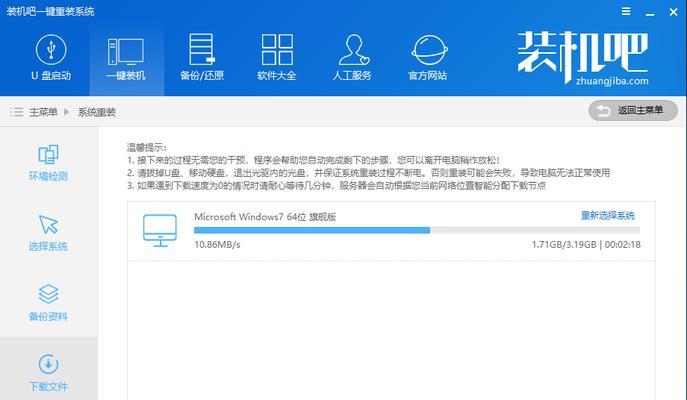Select 备份资料 step in sidebar

(48, 303)
